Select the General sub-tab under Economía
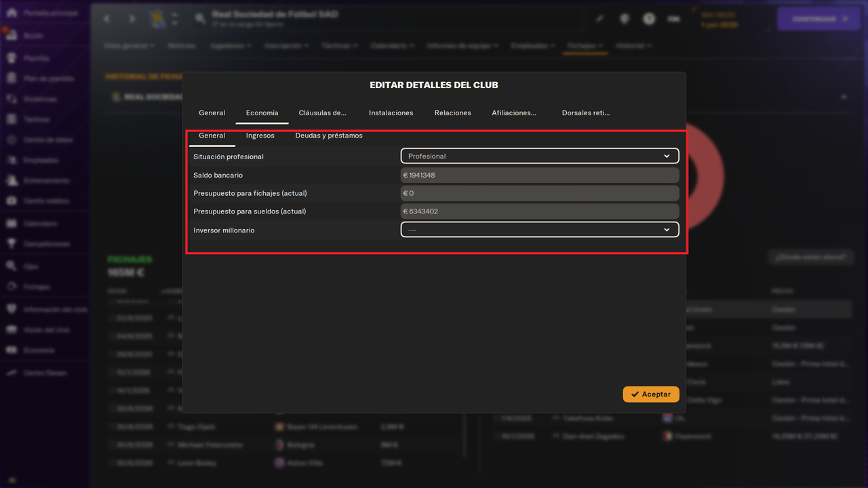Screen dimensions: 868x488 point(212,136)
